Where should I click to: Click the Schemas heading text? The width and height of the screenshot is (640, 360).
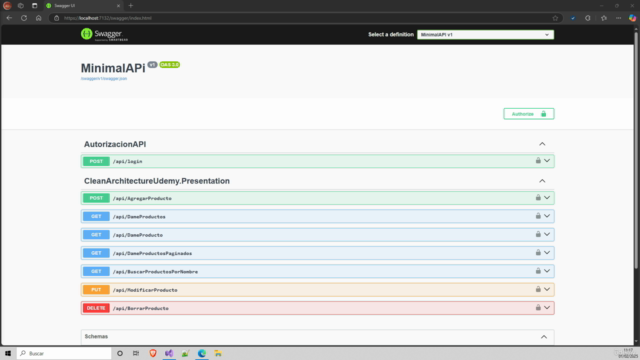coord(96,336)
